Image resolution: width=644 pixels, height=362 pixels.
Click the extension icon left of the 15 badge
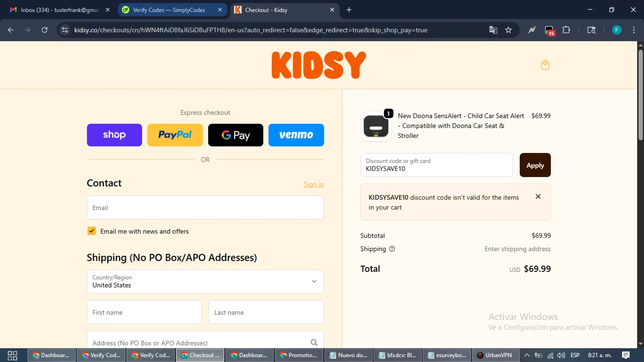coord(532,30)
